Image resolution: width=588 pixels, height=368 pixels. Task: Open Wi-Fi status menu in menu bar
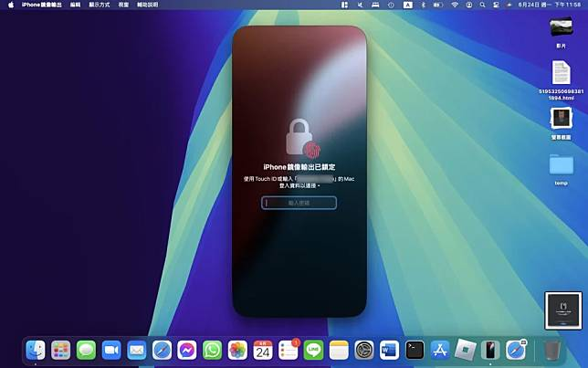click(x=455, y=5)
